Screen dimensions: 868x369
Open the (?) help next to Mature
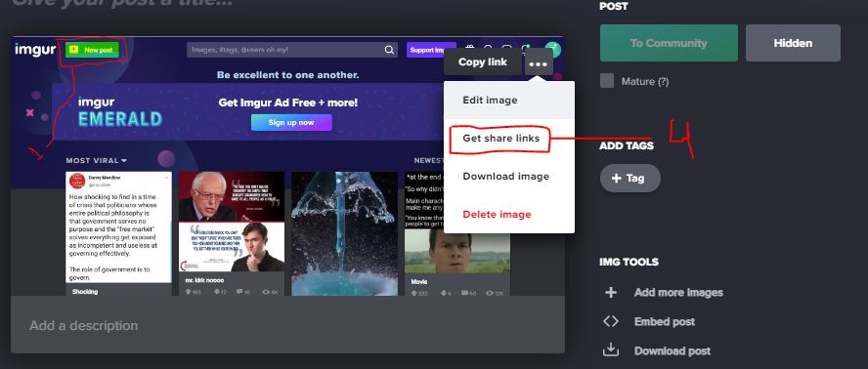coord(663,81)
